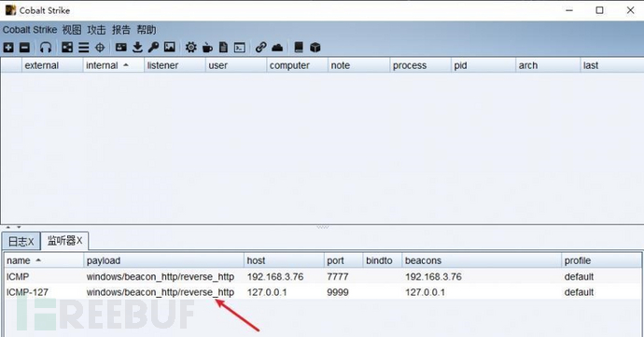Click the ICMP-127 row payload cell
Image resolution: width=644 pixels, height=337 pixels.
click(164, 292)
